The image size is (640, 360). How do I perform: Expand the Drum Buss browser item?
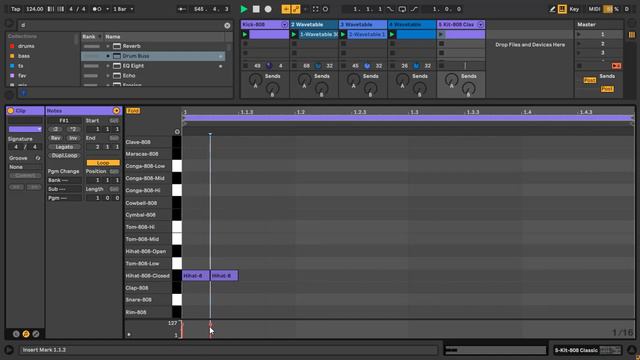(108, 56)
